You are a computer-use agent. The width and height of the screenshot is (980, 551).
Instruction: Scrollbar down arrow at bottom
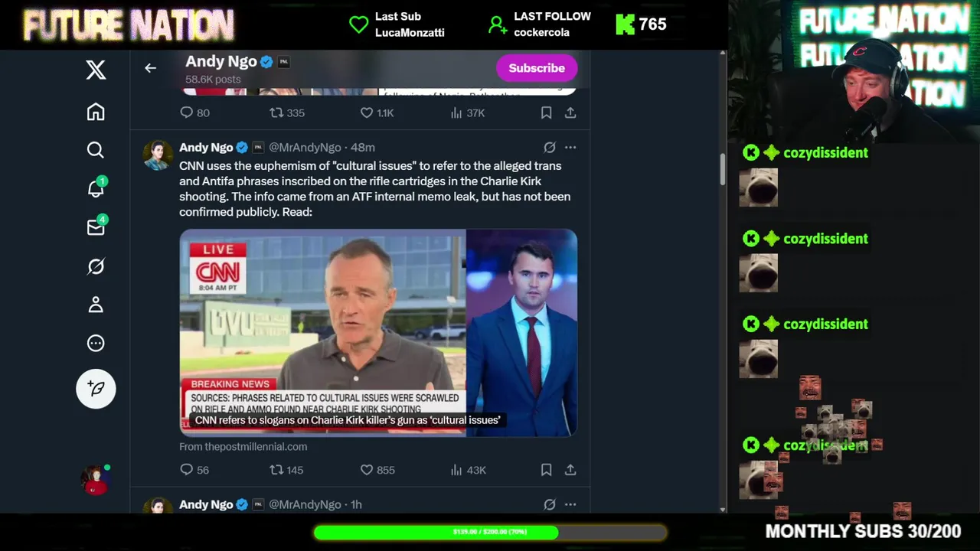(723, 509)
